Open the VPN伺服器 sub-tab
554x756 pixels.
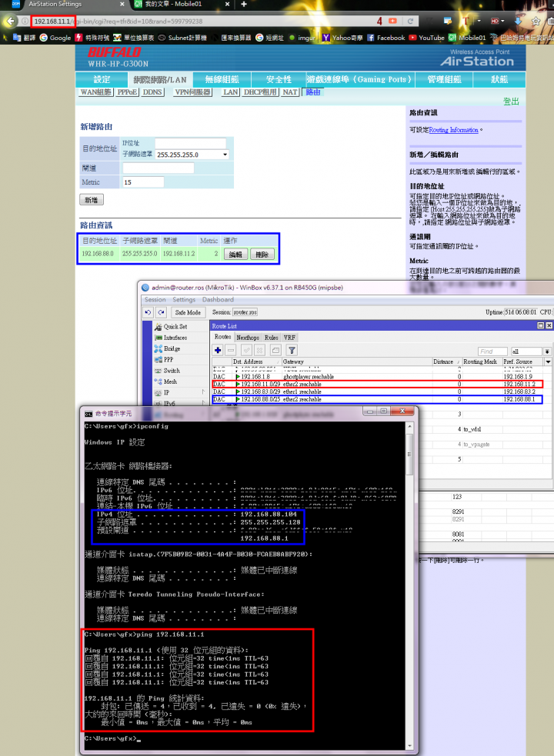point(193,92)
